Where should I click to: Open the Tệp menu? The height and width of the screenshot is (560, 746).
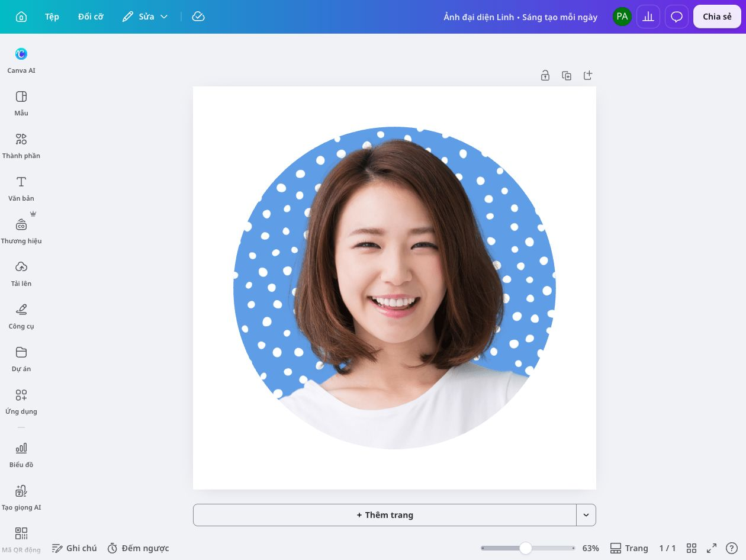[52, 17]
